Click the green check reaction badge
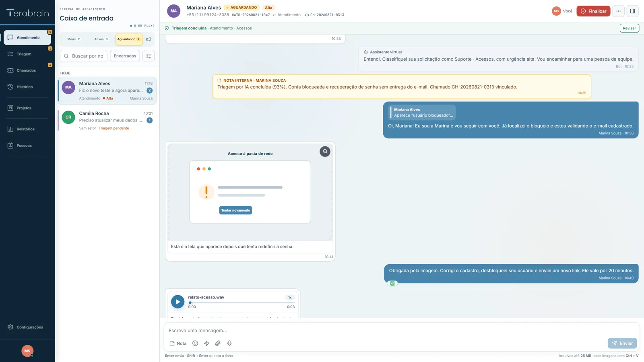The height and width of the screenshot is (362, 644). (392, 284)
